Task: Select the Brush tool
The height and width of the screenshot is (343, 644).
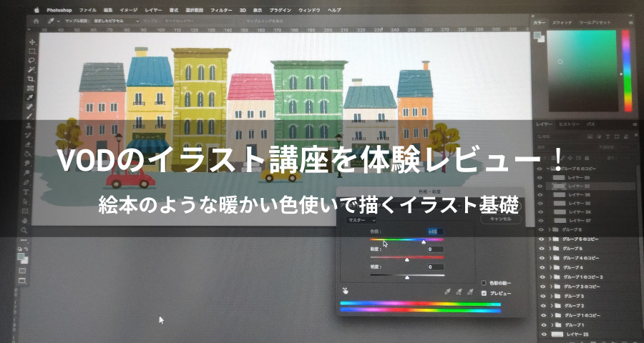Action: click(29, 116)
